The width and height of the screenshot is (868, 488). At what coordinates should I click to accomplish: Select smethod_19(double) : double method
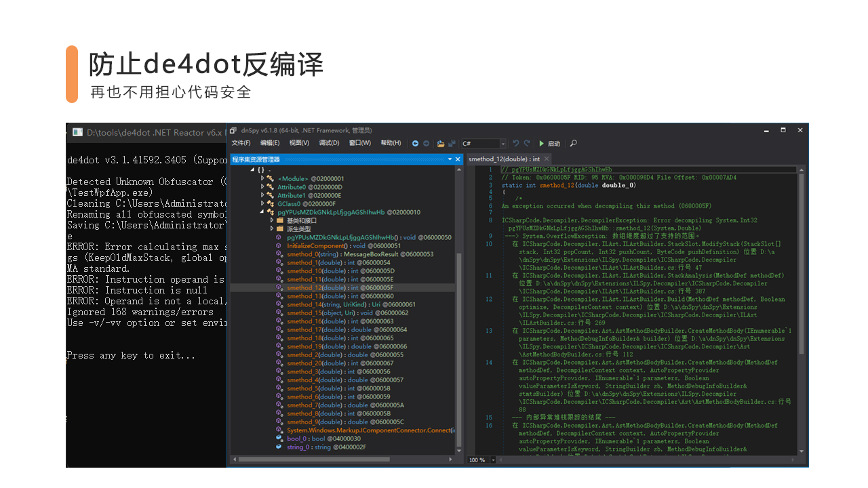[x=347, y=346]
